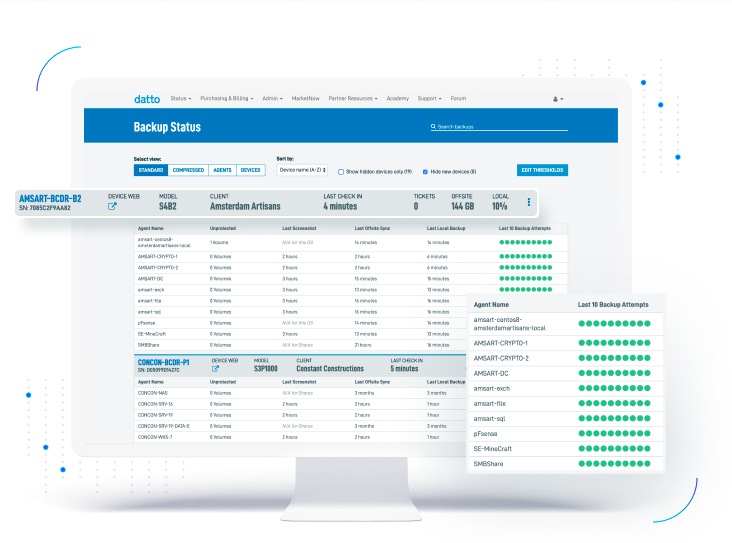Viewport: 732px width, 543px height.
Task: Open MarketNow from the navigation bar
Action: pos(305,99)
